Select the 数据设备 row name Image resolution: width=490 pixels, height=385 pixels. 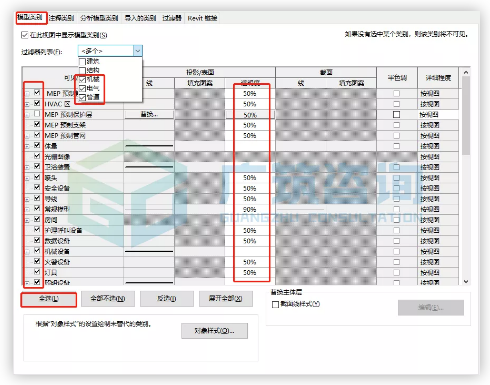57,241
